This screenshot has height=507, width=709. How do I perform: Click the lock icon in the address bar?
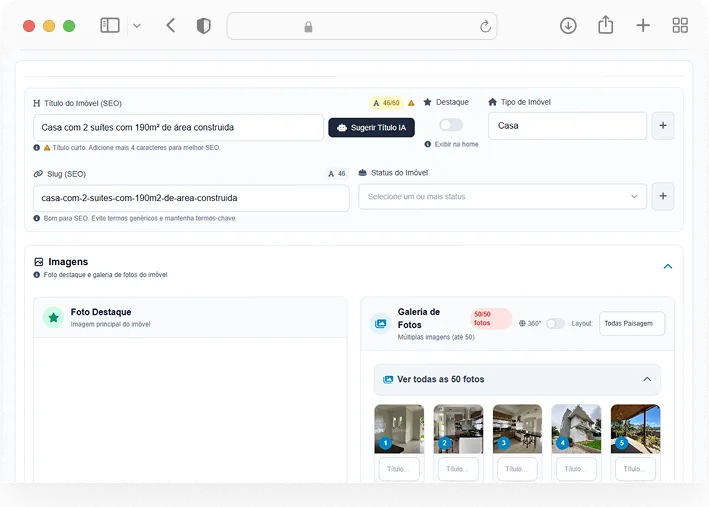pos(308,27)
